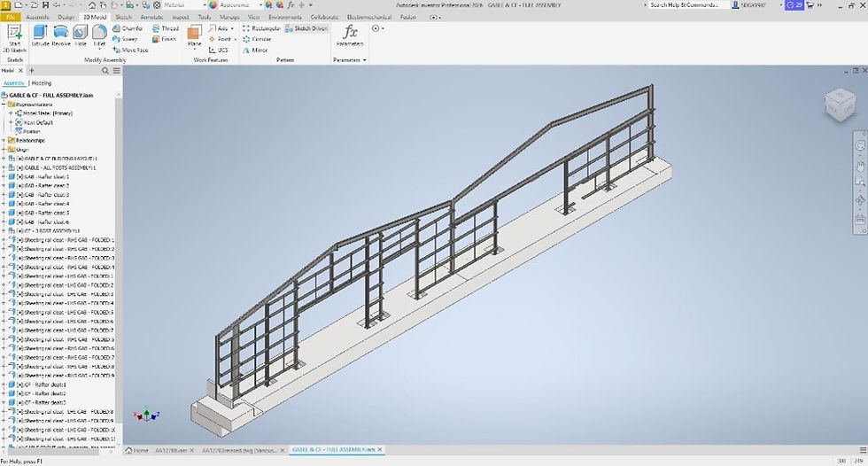Activate the Move Face tool
This screenshot has height=466, width=868.
[131, 50]
